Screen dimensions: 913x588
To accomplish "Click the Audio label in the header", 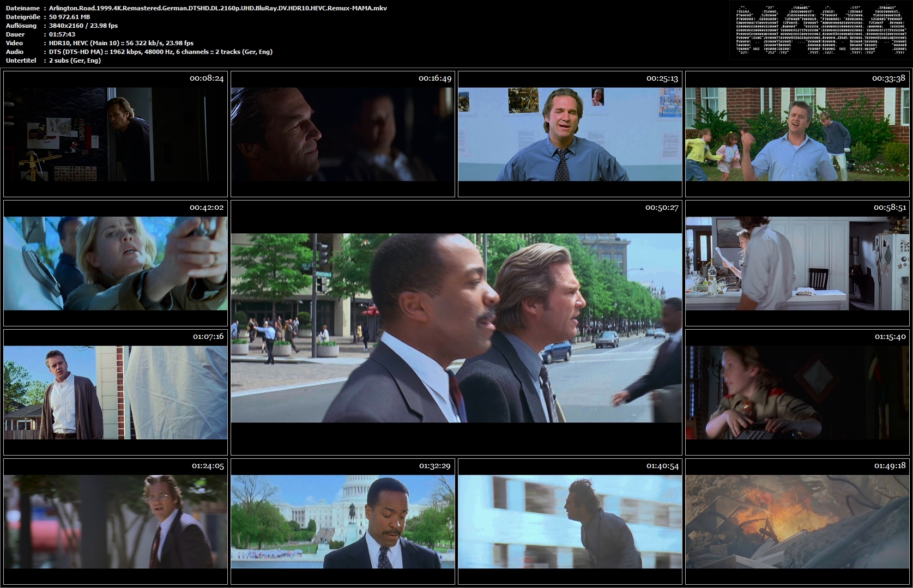I will [x=15, y=52].
